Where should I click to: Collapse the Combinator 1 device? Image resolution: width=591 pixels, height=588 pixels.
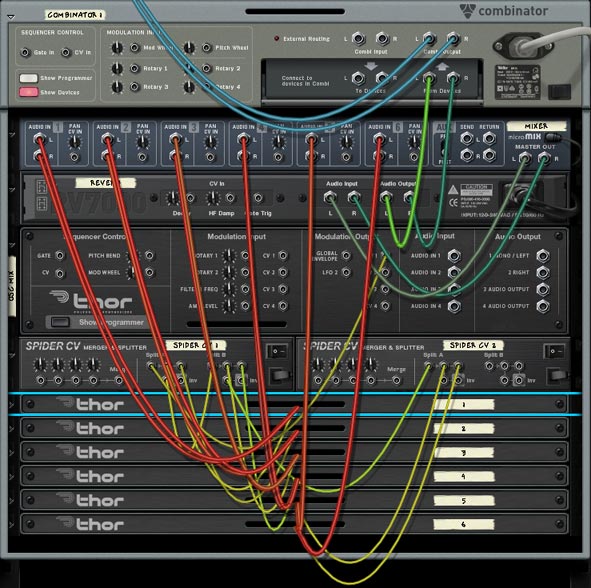click(x=11, y=17)
